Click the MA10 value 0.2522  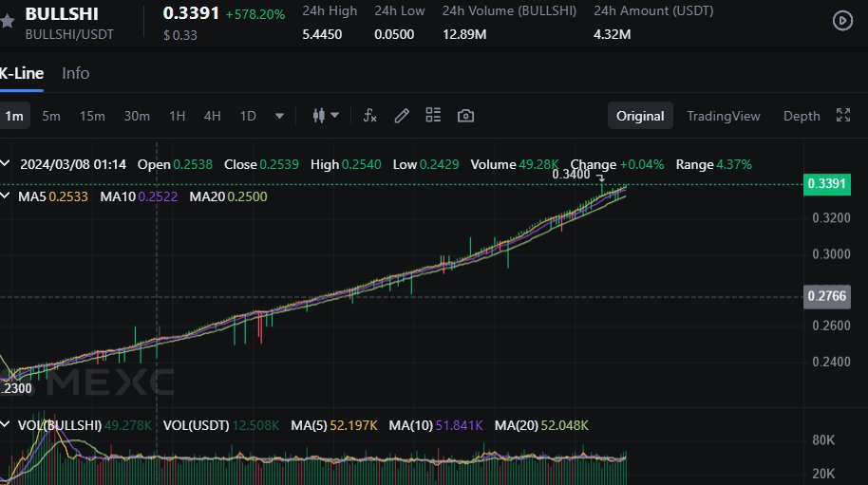158,196
